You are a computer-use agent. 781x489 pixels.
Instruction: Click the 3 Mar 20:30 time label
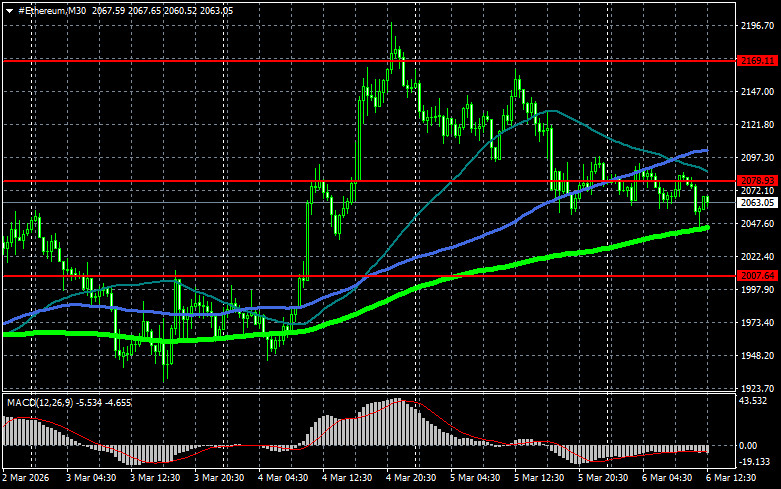219,478
